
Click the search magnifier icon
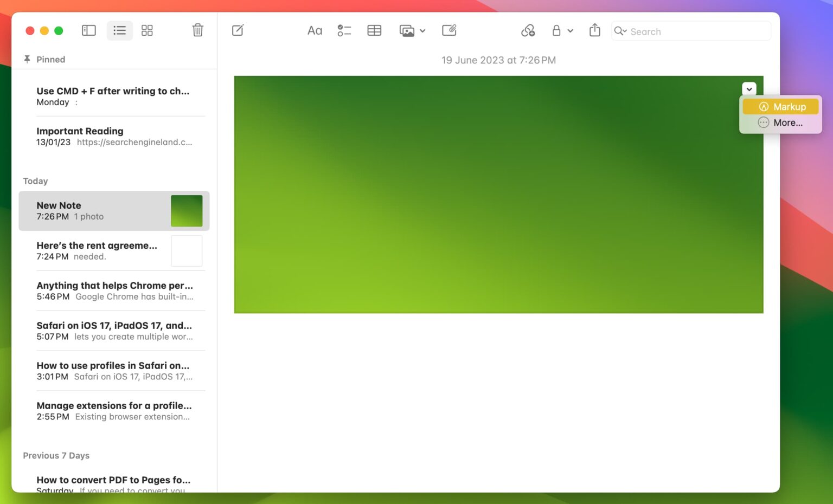tap(620, 31)
